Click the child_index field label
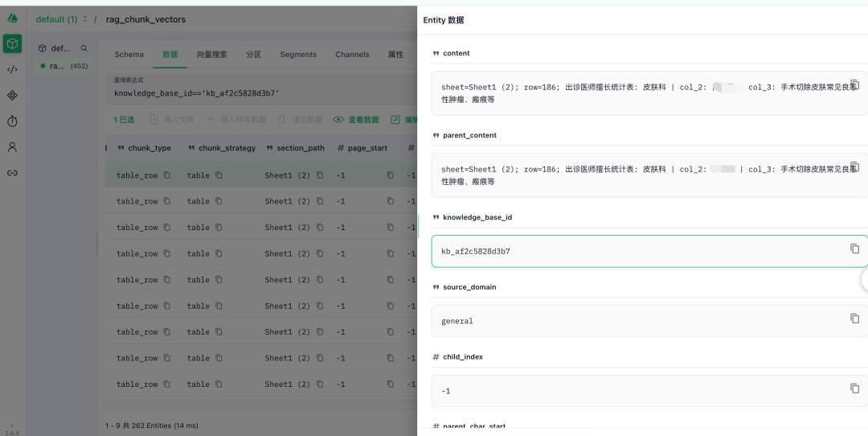 [463, 357]
